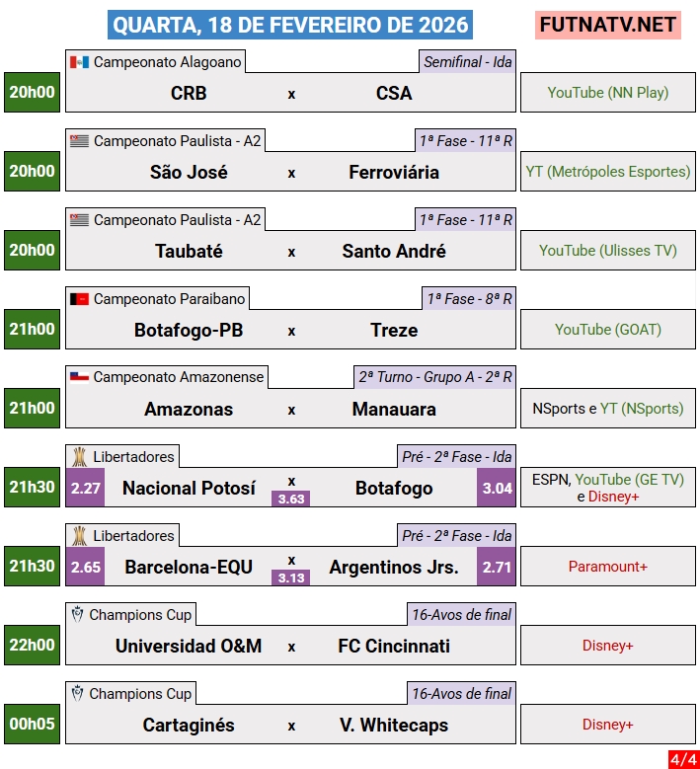
Task: Click the Alagoas flag icon
Action: tap(79, 62)
